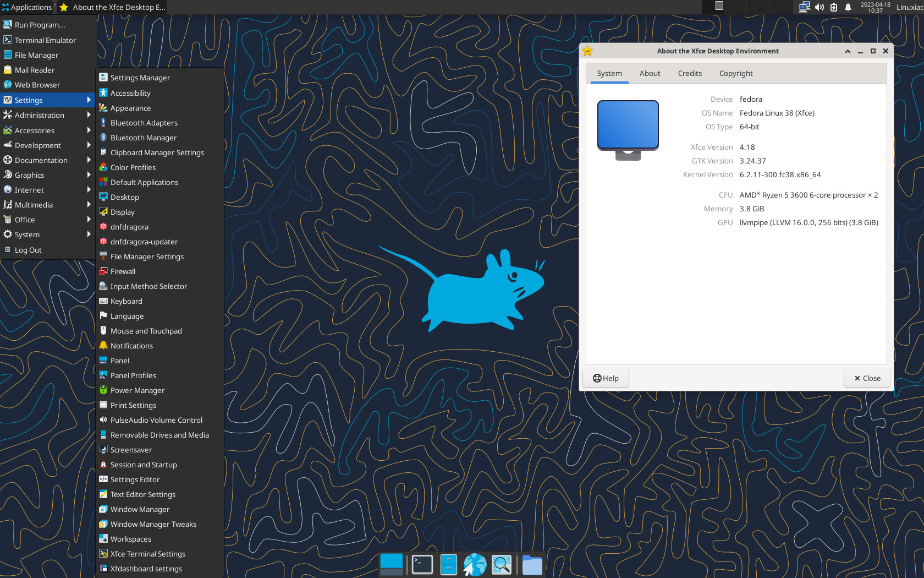Open Bluetooth Adapters entry
924x578 pixels.
click(x=159, y=123)
